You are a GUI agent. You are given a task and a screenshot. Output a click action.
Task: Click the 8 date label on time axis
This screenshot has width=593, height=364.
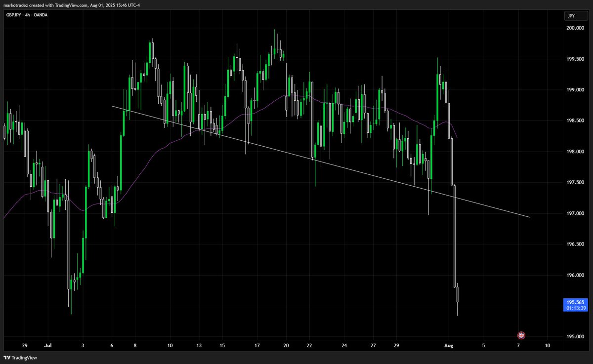pos(135,345)
